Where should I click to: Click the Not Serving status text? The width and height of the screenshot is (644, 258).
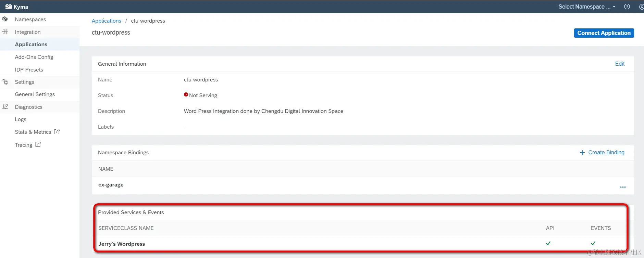pos(203,95)
